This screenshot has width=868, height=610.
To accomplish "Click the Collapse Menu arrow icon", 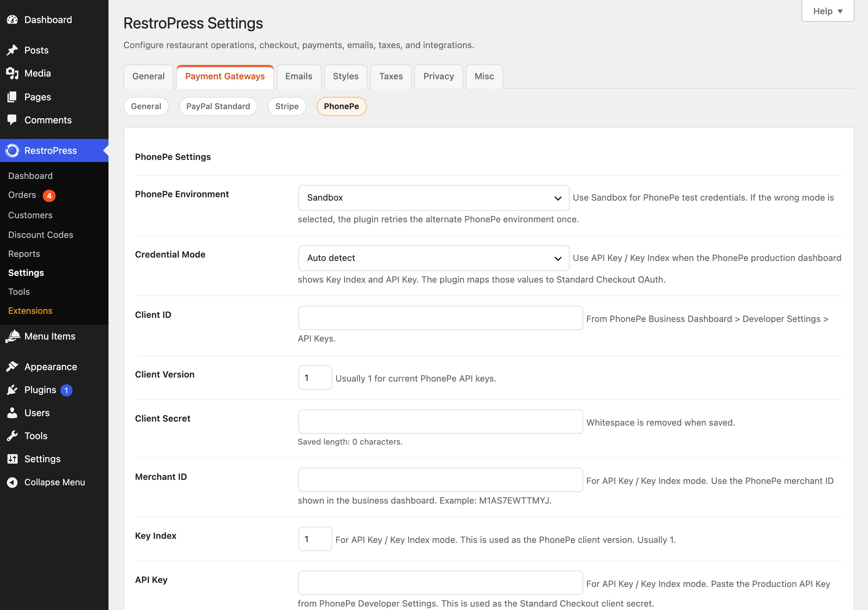I will click(x=12, y=482).
